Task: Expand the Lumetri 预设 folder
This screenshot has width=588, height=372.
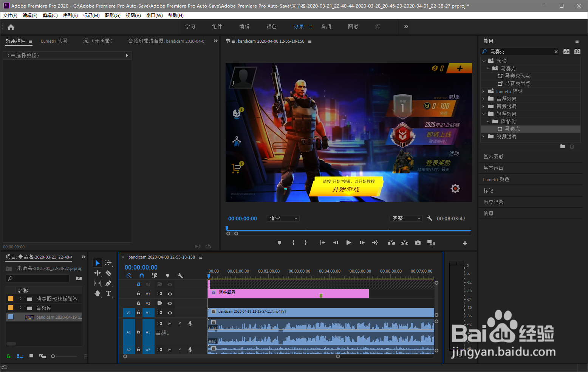Action: coord(483,91)
